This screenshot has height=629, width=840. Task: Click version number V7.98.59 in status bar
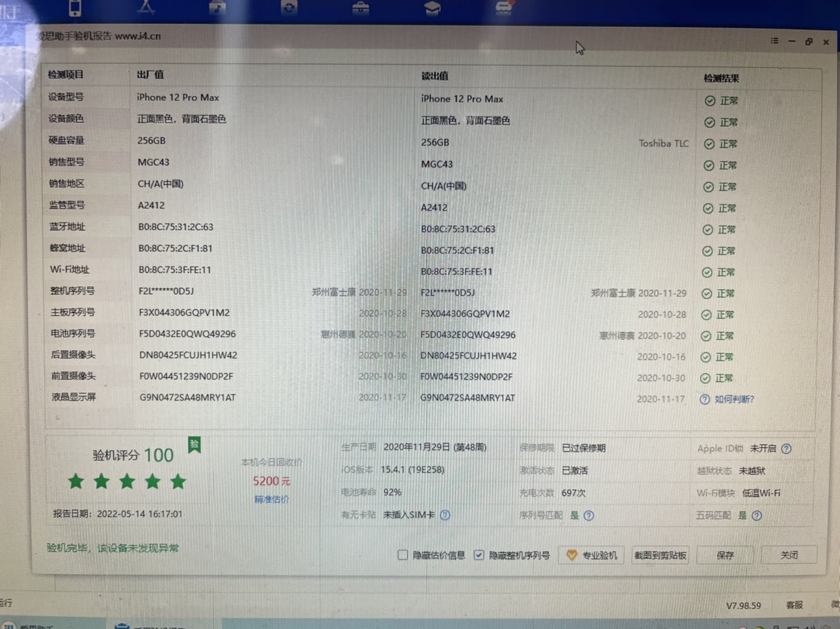click(743, 606)
